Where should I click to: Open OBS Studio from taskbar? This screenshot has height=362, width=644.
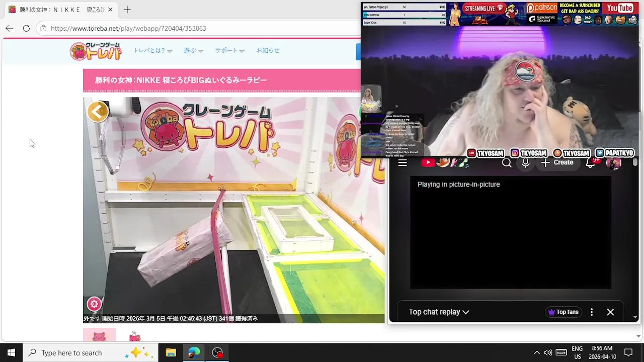click(217, 352)
